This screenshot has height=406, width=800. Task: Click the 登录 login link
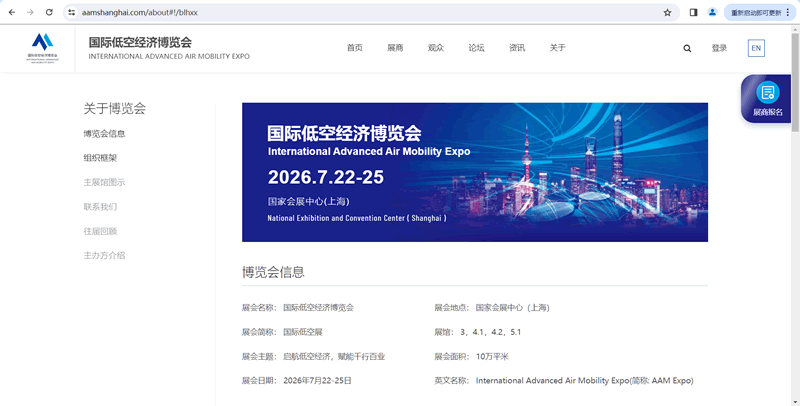point(719,48)
